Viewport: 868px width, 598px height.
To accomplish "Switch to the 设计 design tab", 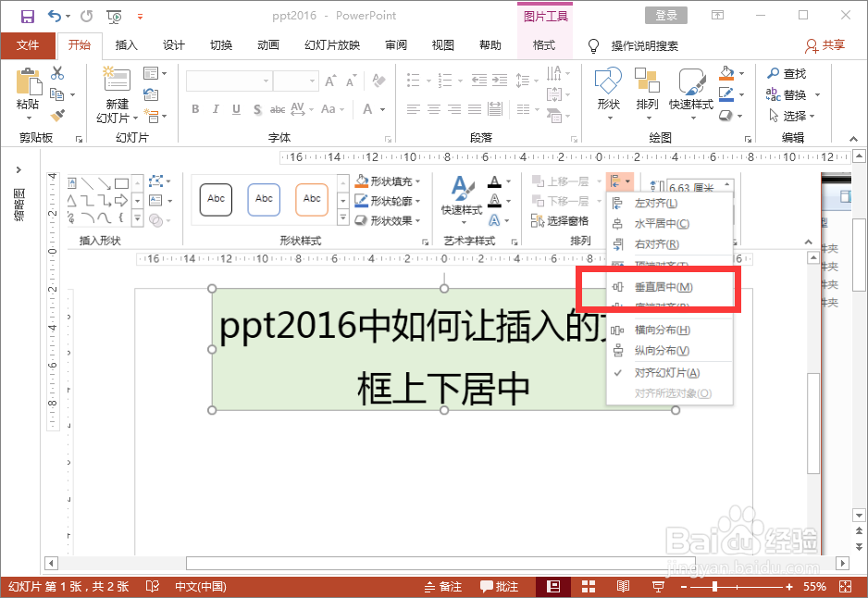I will point(174,45).
